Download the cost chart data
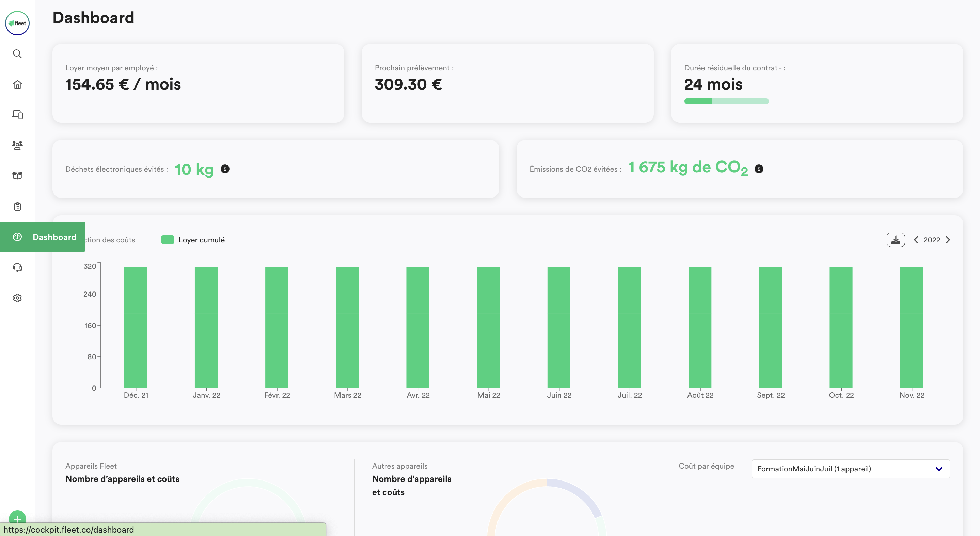This screenshot has width=980, height=536. pos(896,240)
